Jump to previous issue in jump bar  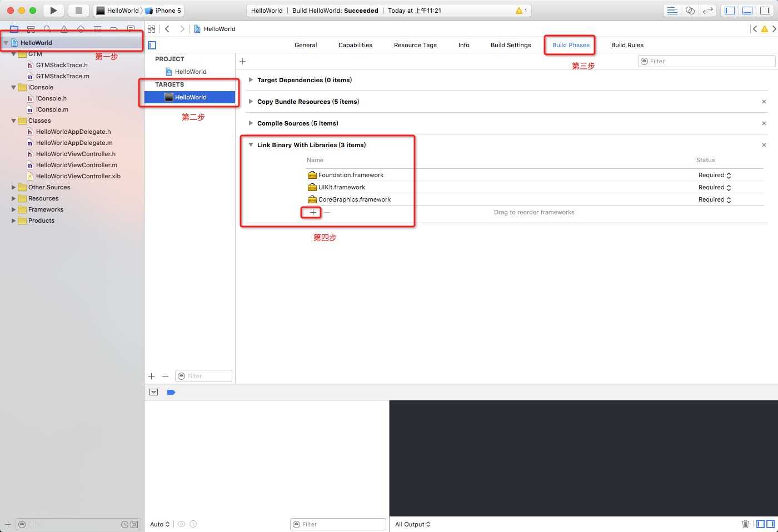pos(755,29)
